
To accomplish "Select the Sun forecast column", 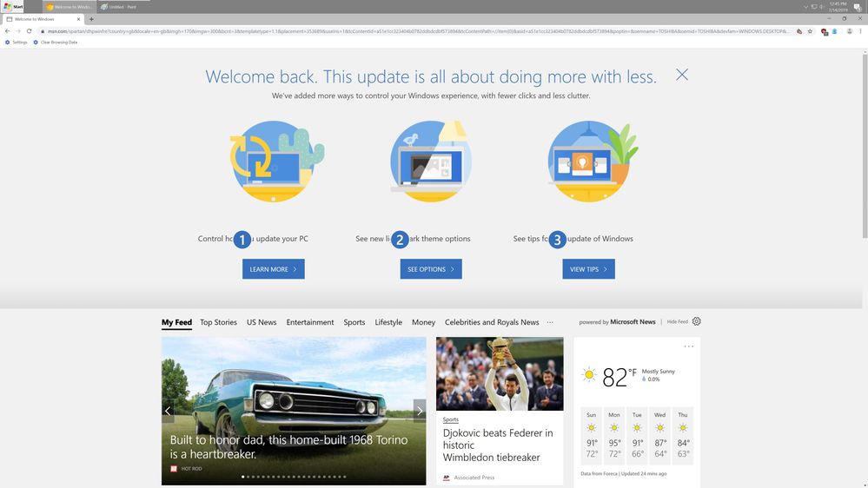I will (x=591, y=435).
